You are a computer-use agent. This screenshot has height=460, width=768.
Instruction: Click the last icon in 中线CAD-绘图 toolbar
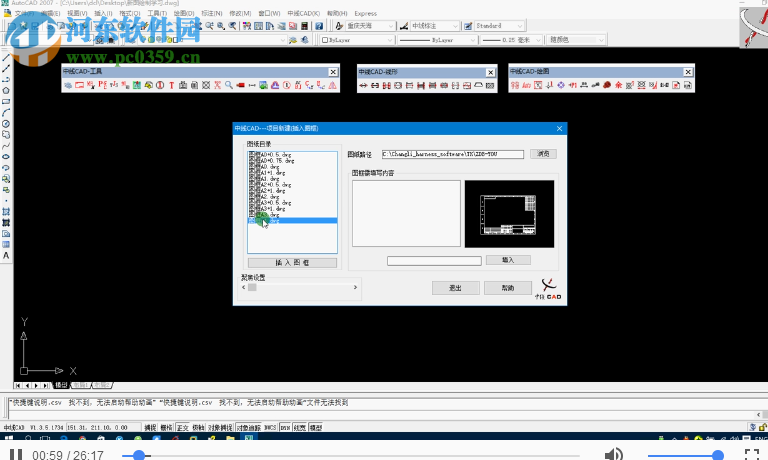[688, 85]
